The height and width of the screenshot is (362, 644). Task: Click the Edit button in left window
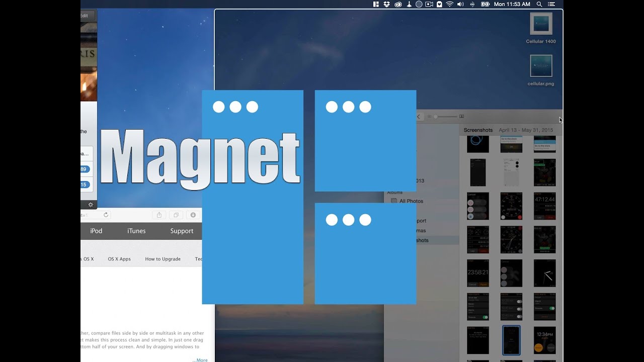click(x=87, y=16)
